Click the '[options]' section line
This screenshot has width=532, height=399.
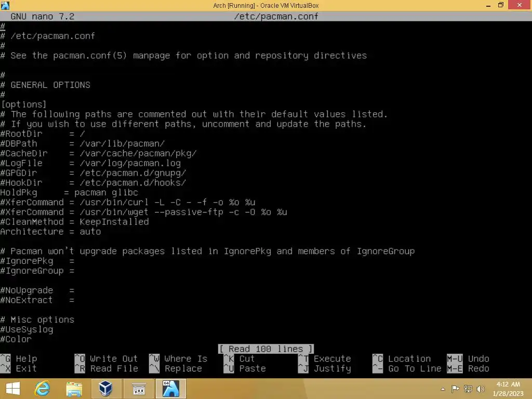tap(23, 104)
